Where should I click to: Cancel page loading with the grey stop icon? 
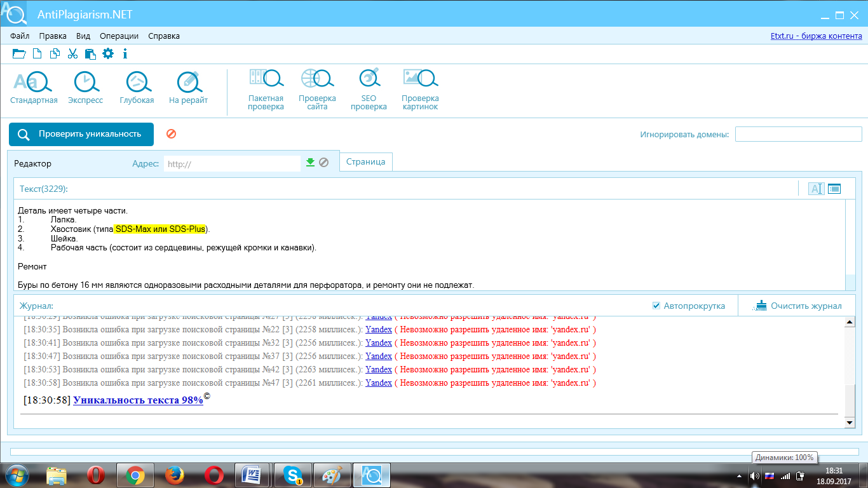[323, 163]
